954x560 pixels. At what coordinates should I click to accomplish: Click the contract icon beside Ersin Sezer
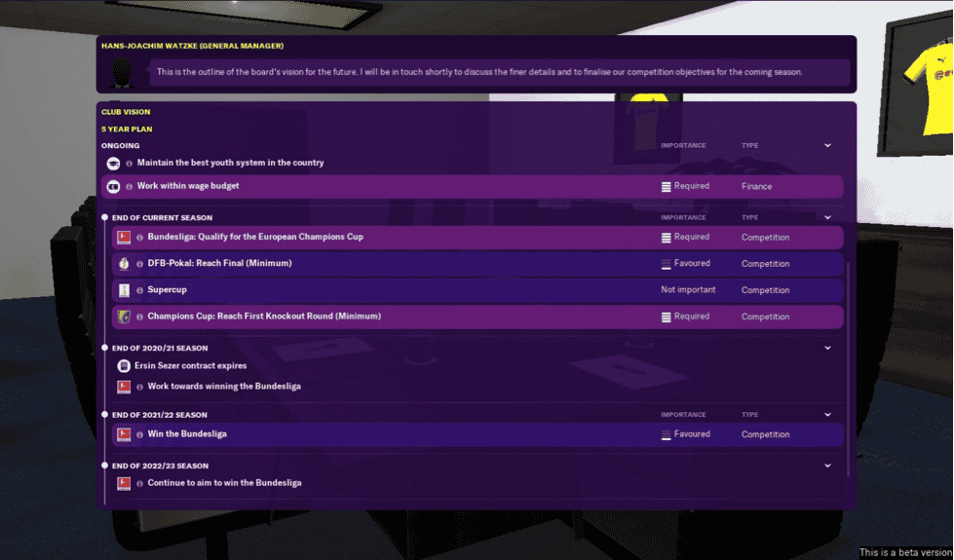point(124,366)
